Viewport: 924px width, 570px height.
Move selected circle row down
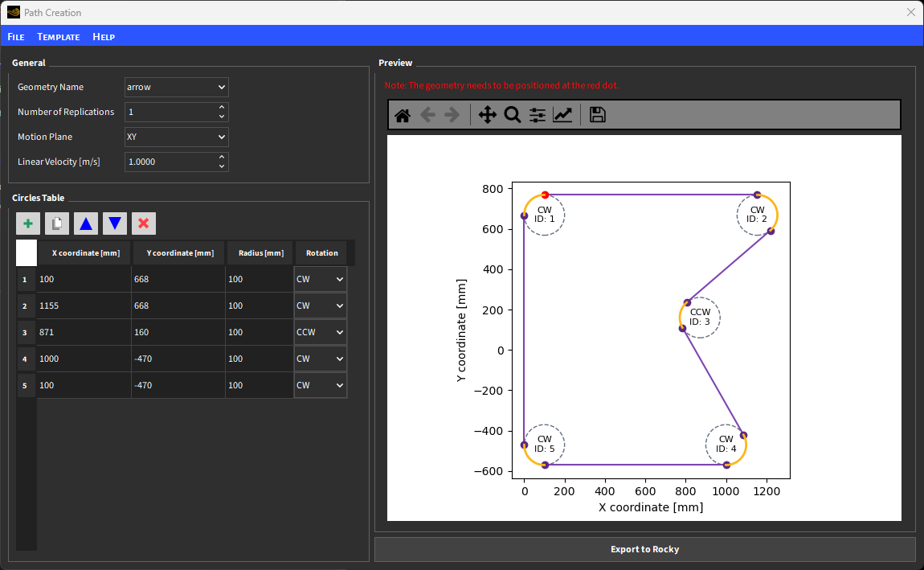pos(114,223)
